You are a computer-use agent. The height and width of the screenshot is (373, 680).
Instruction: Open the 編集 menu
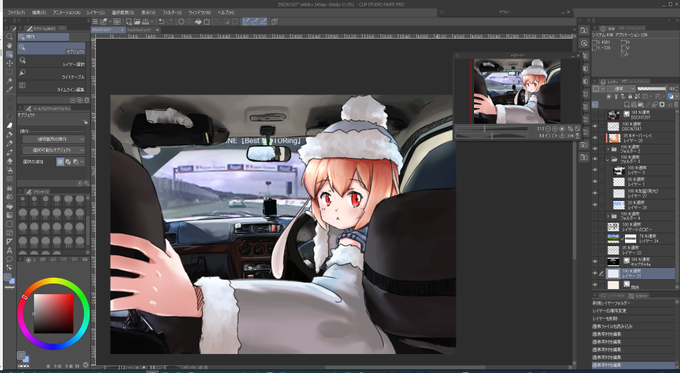(x=39, y=13)
